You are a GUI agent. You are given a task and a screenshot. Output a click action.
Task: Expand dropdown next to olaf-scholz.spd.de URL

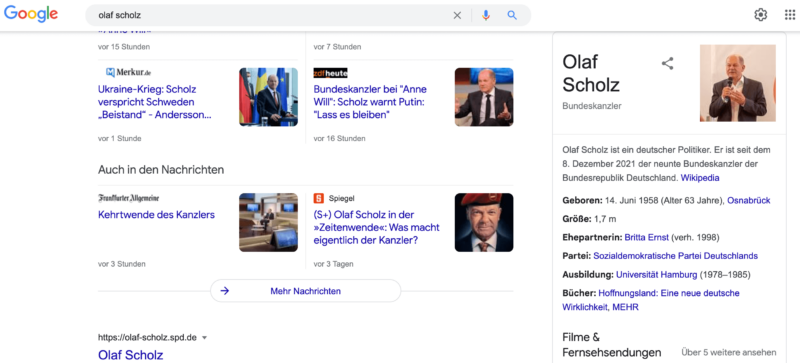click(205, 338)
